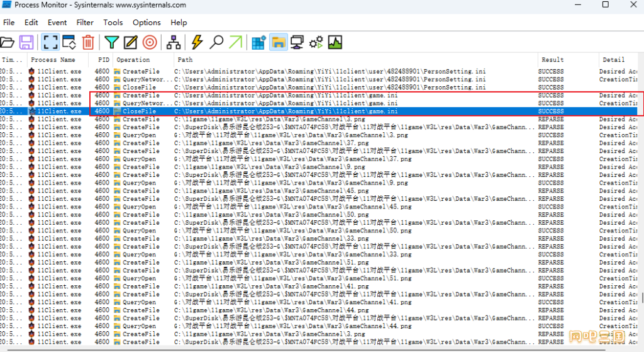Select the QueryOpen row for 41.png

coord(319,302)
